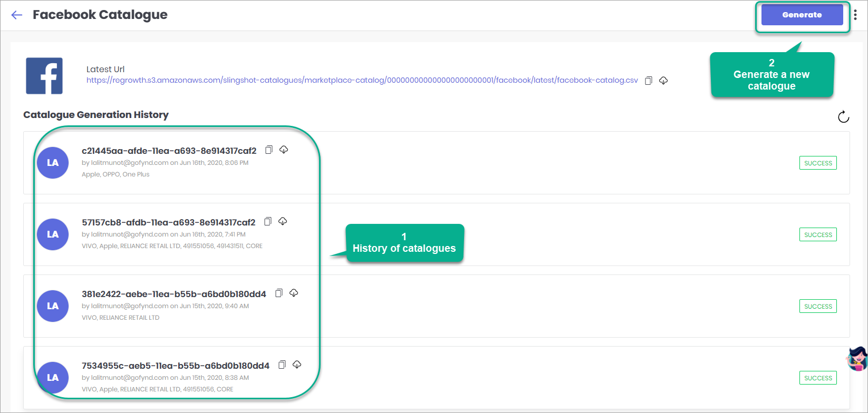The image size is (868, 413).
Task: Open the three-dot more options menu
Action: tap(855, 15)
